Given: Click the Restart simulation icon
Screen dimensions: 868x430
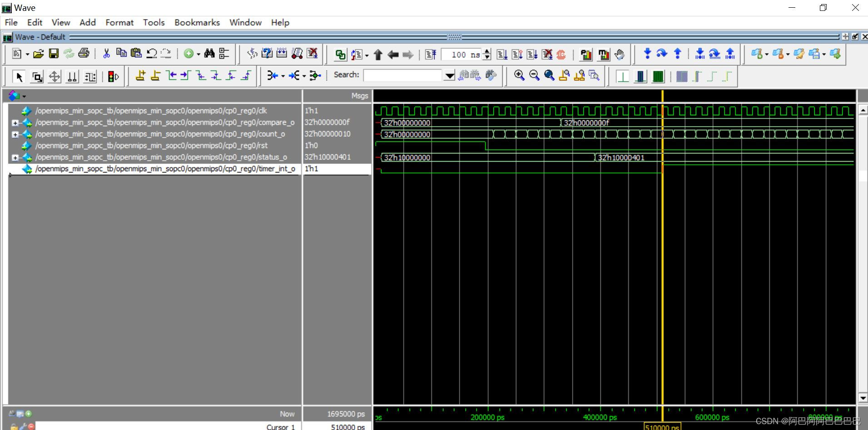Looking at the screenshot, I should pos(430,55).
